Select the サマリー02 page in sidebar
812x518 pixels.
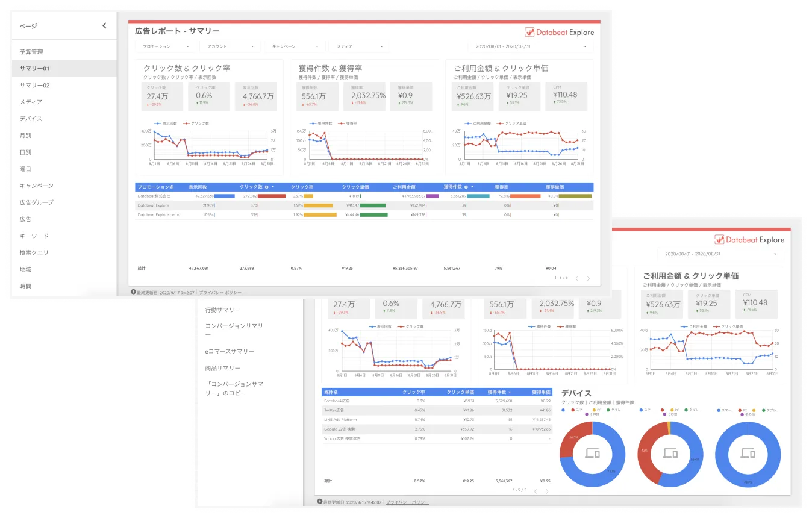34,86
